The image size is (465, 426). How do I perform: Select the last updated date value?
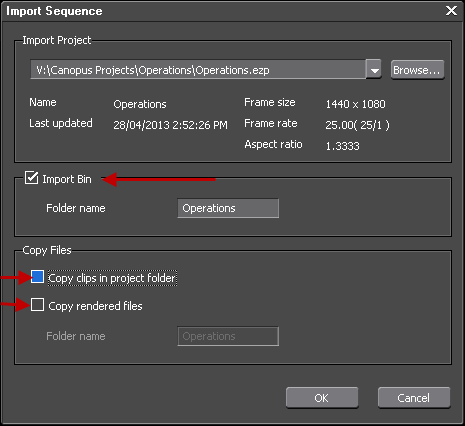170,125
